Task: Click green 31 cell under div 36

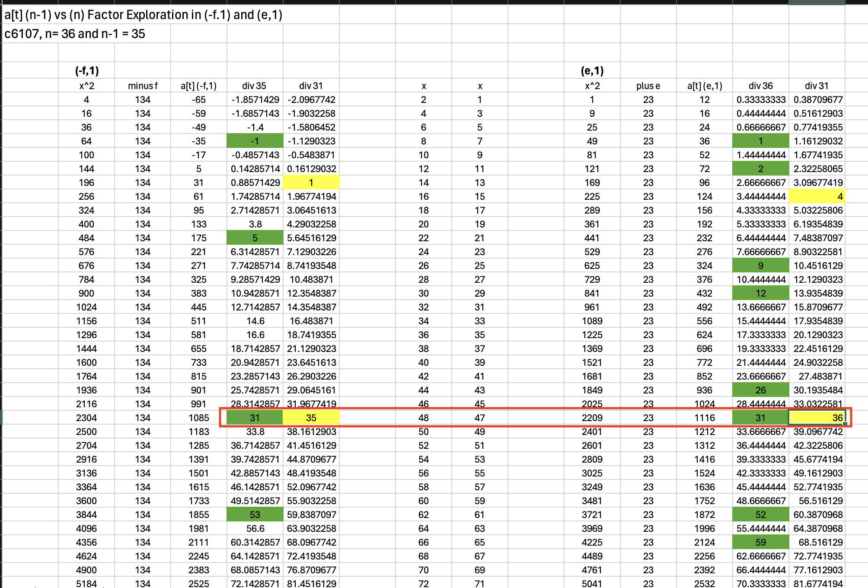Action: point(761,418)
